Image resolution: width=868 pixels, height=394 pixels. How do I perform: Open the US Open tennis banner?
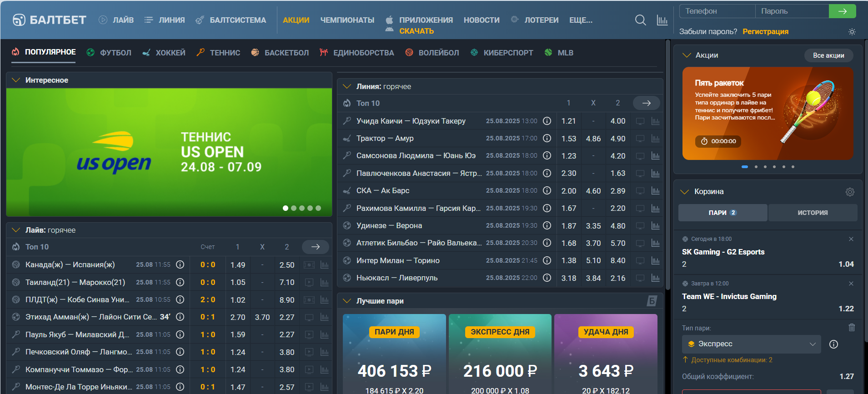coord(169,152)
